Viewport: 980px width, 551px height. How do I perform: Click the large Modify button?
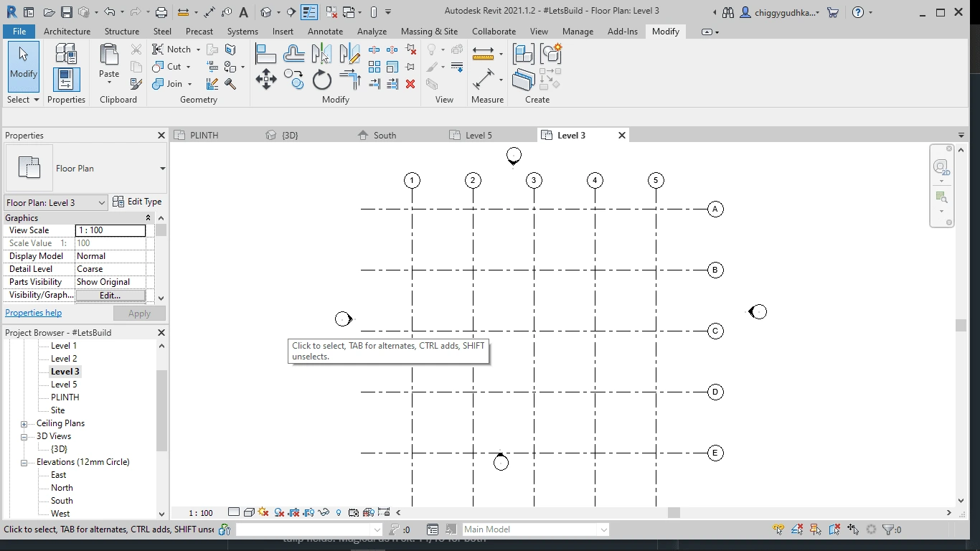coord(23,66)
